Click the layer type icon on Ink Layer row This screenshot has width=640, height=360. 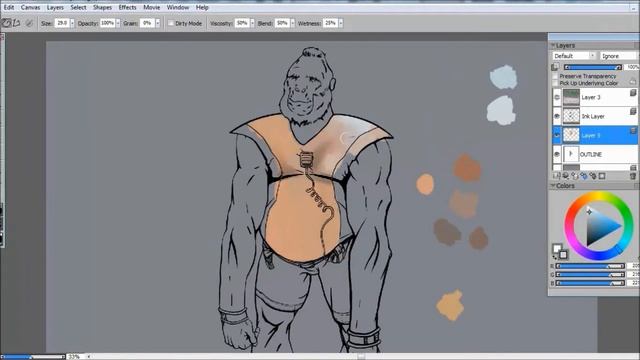(633, 111)
